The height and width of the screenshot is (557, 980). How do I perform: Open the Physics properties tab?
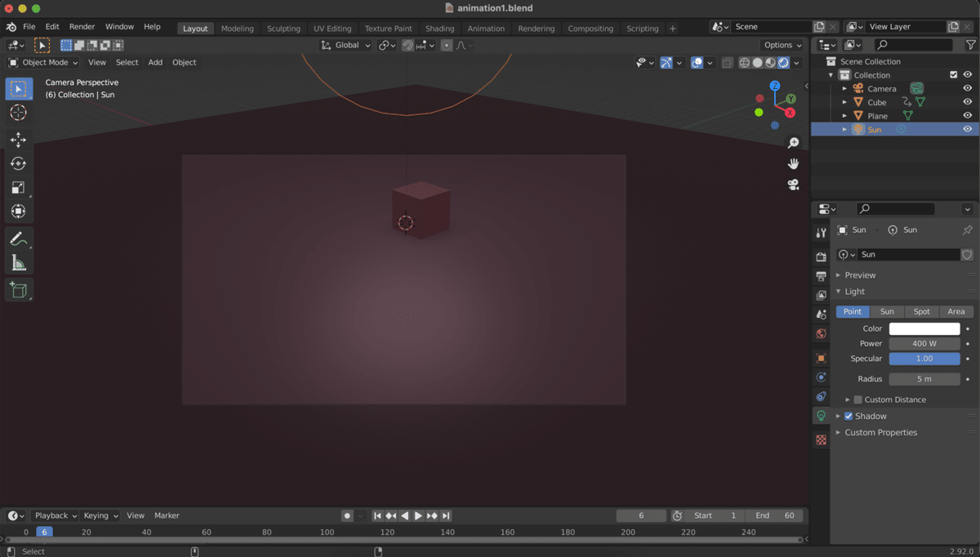[x=821, y=377]
